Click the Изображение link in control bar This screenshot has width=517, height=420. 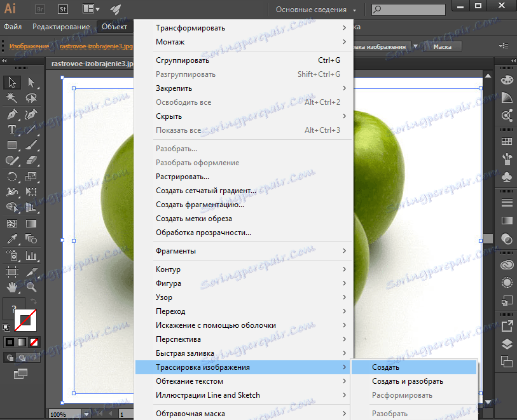(x=29, y=46)
